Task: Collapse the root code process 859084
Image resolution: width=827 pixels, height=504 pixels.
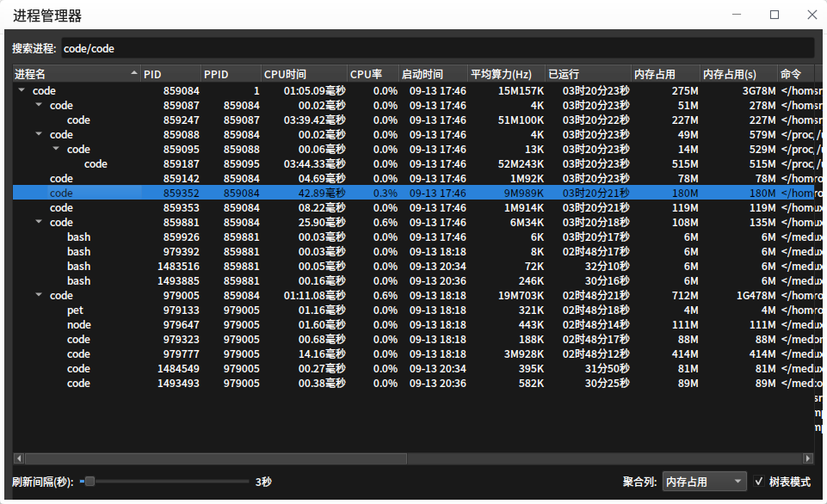Action: tap(22, 90)
